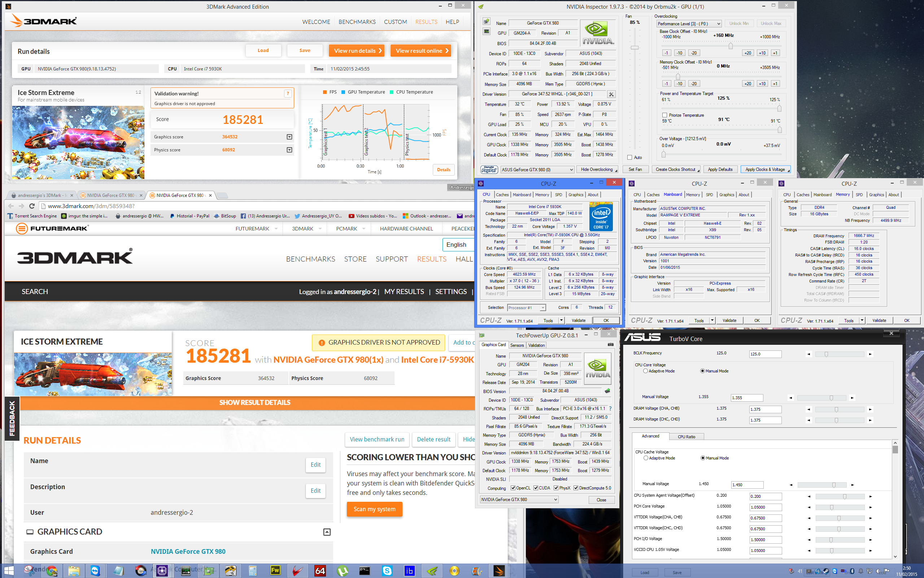Open the sensor monitoring graph icon in NVIDIA Inspector
This screenshot has height=578, width=924.
487,31
